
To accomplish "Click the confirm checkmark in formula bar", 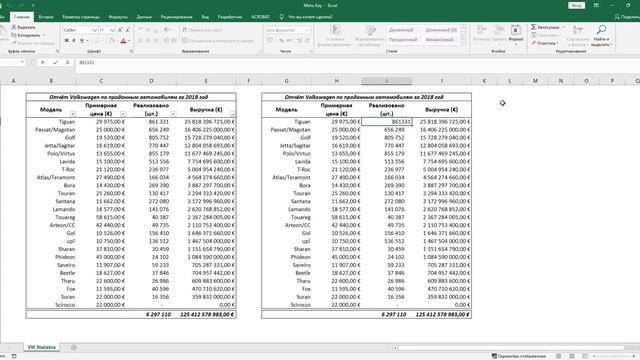I will click(55, 62).
